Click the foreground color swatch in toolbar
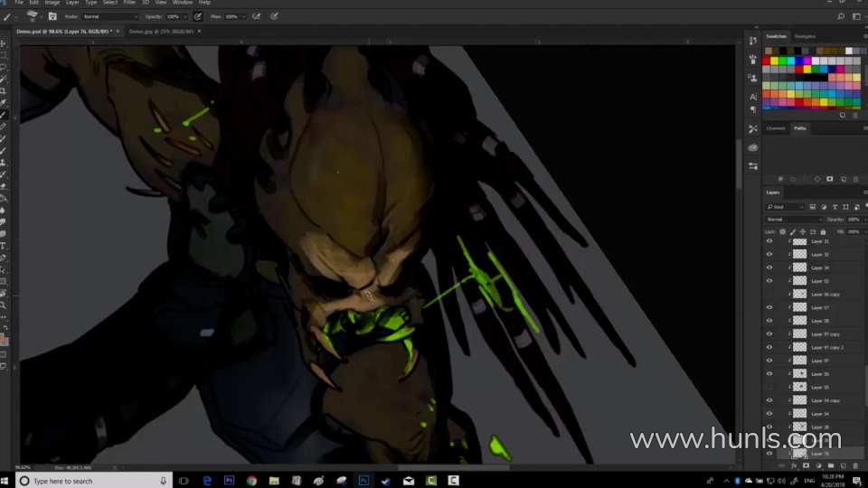This screenshot has width=868, height=488. coord(3,337)
